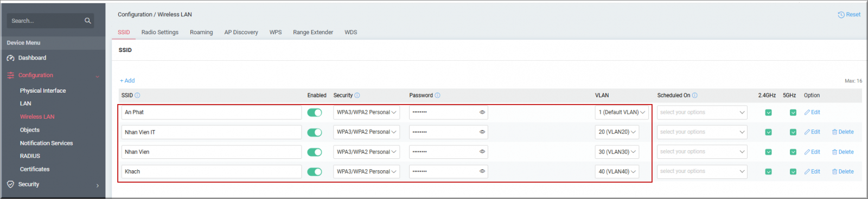Click info icon next to Password header
Viewport: 868px width, 199px height.
437,95
